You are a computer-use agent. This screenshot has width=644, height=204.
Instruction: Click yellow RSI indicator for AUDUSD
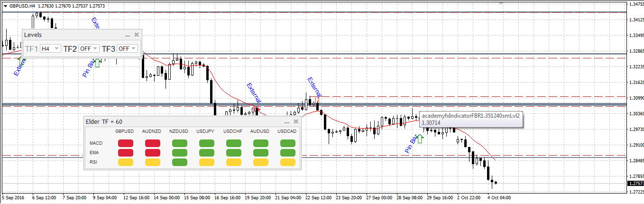[260, 162]
